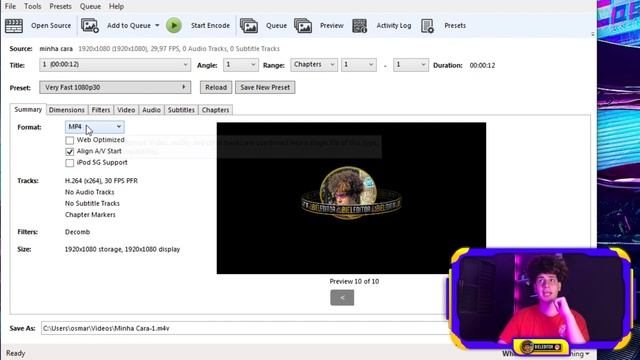Switch to the Subtitles tab
Screen dimensions: 640x360
pyautogui.click(x=181, y=110)
